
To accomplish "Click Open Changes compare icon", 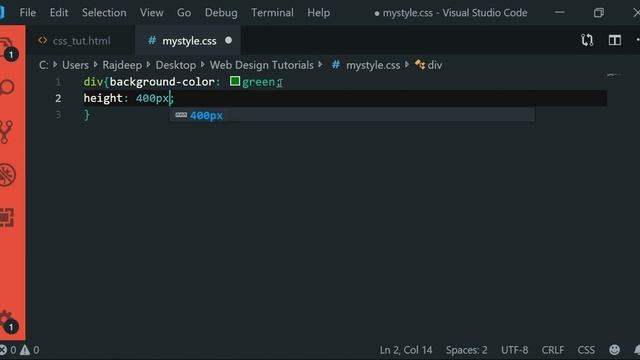I will (587, 40).
